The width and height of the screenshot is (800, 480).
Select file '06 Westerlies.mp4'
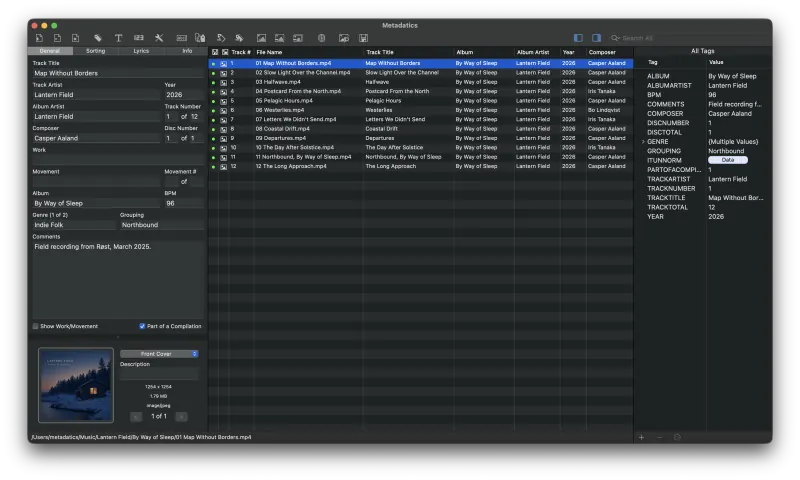[x=280, y=110]
